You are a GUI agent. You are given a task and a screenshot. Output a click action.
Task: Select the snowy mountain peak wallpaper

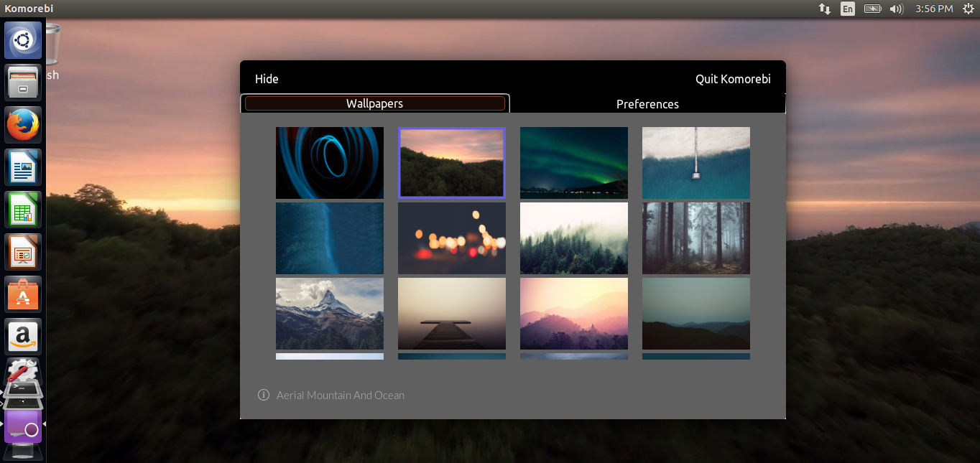pyautogui.click(x=330, y=314)
